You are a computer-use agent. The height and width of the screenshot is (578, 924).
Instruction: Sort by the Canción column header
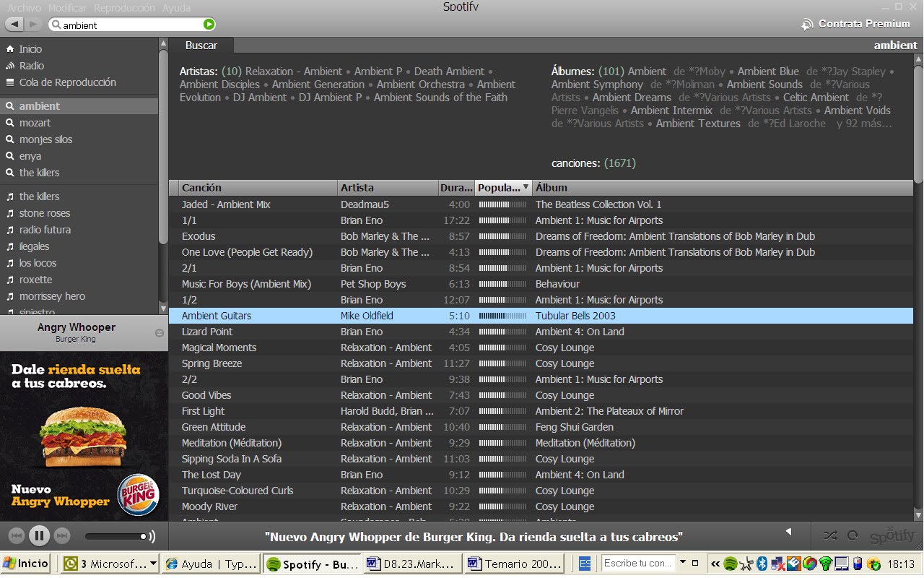pos(258,188)
